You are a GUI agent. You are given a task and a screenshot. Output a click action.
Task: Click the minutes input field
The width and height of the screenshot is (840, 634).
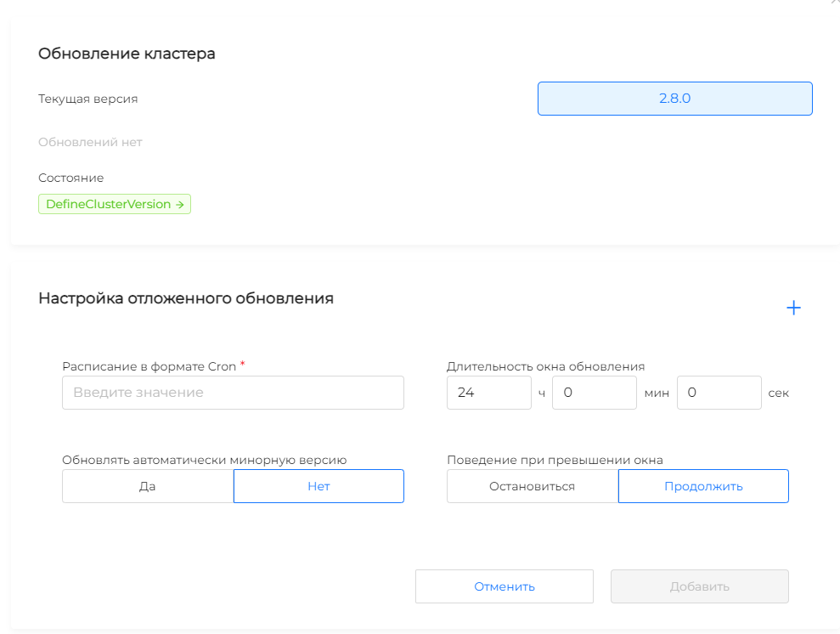(x=594, y=393)
